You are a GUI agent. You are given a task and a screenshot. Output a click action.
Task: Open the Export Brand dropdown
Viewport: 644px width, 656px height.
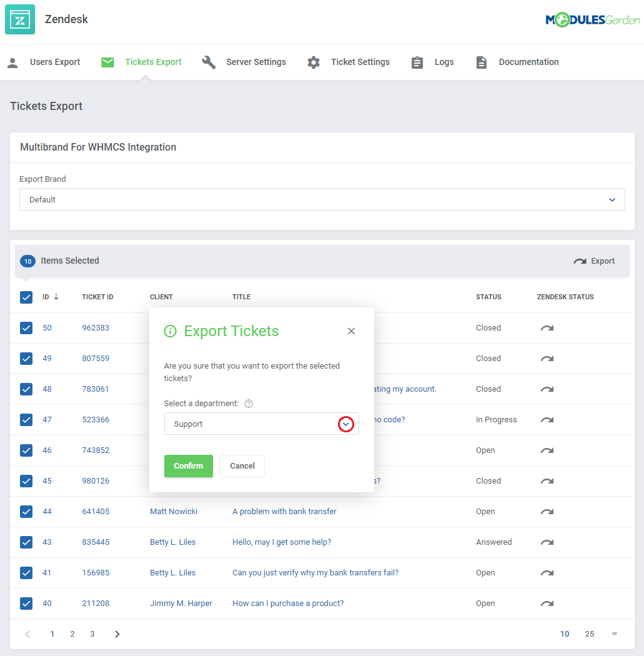[x=322, y=199]
